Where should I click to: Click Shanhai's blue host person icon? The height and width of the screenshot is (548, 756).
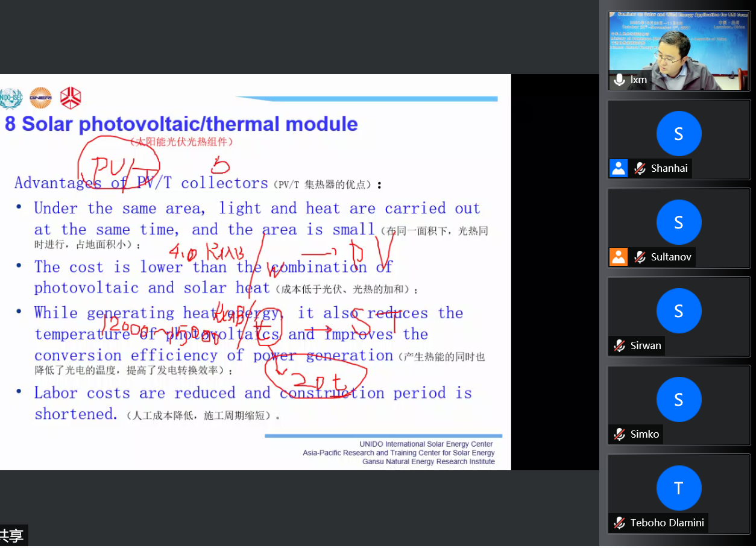coord(619,168)
